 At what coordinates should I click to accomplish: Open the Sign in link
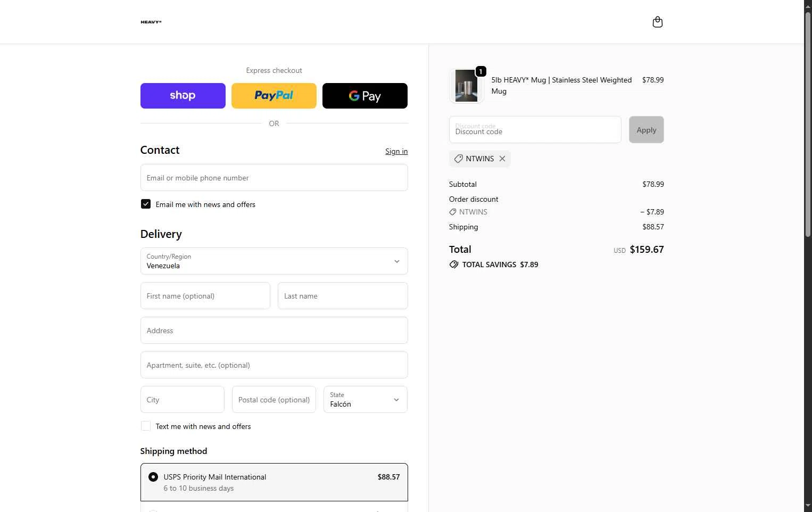pos(396,151)
